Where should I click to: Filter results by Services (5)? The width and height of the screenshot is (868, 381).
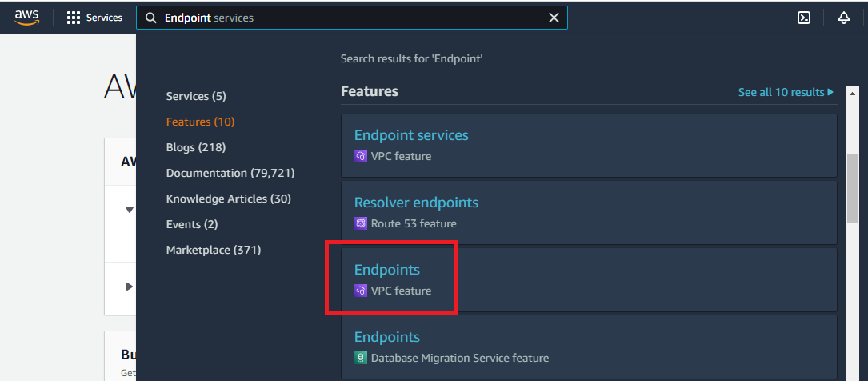196,96
